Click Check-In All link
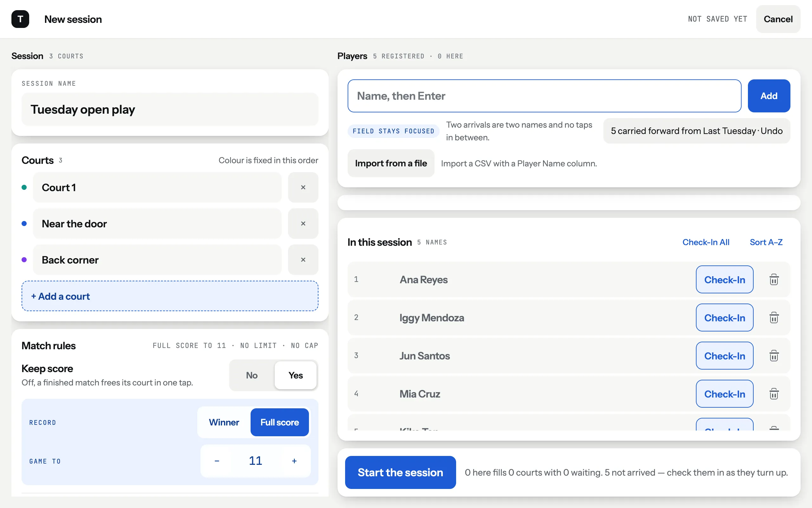Image resolution: width=812 pixels, height=508 pixels. point(706,242)
